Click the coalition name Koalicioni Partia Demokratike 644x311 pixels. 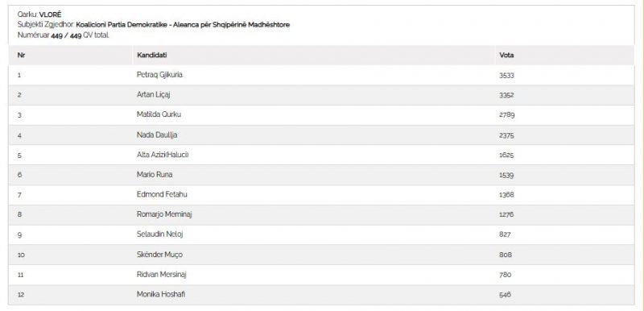[x=122, y=25]
